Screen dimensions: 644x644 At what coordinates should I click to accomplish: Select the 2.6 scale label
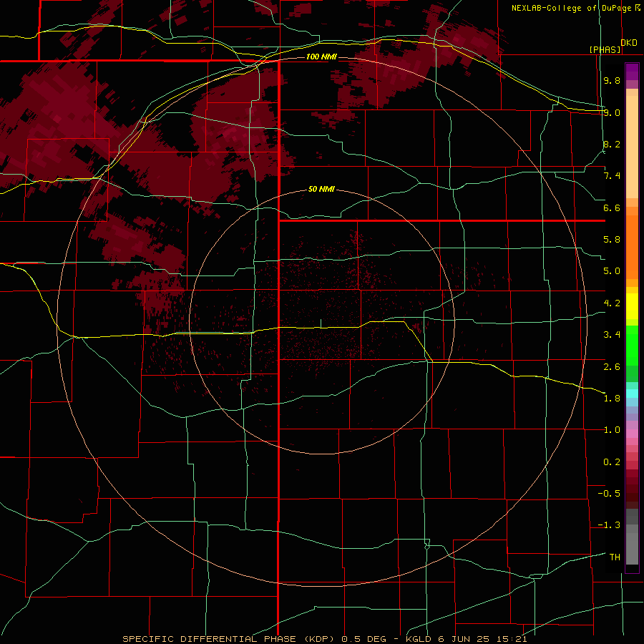(x=612, y=367)
